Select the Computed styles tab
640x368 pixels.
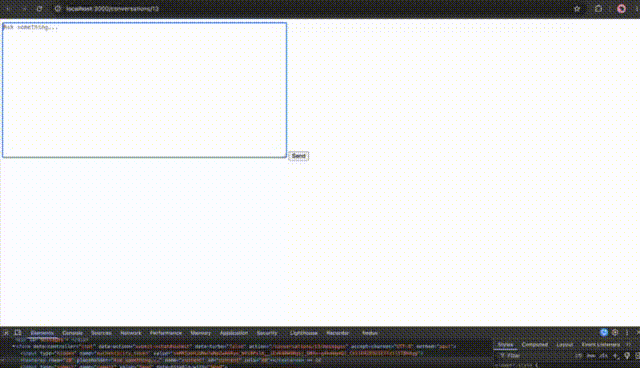pos(535,345)
